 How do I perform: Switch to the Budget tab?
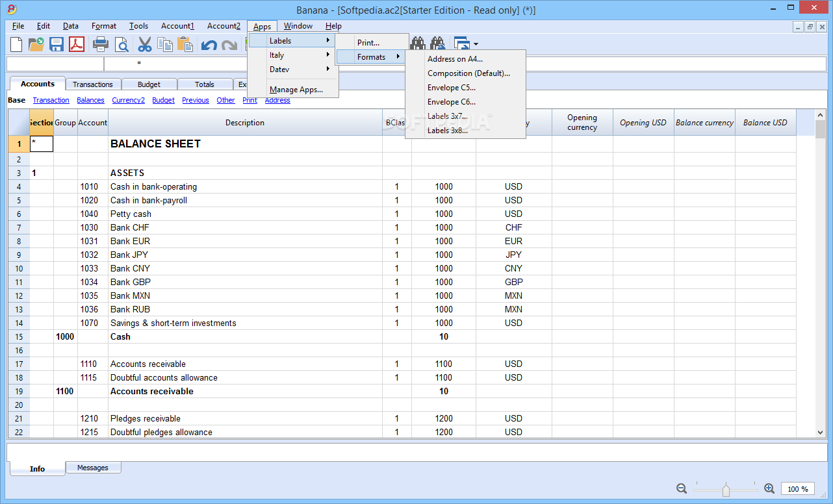pos(149,84)
